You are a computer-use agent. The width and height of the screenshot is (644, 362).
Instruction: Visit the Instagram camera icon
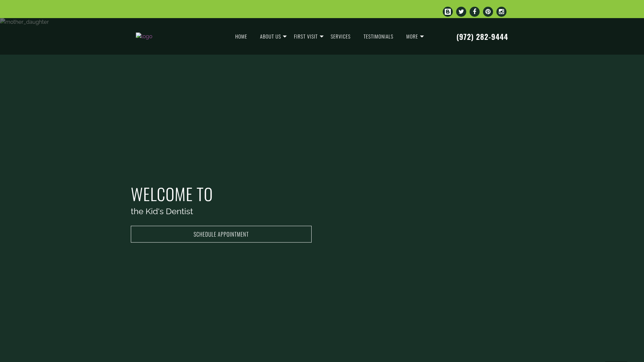[x=501, y=12]
